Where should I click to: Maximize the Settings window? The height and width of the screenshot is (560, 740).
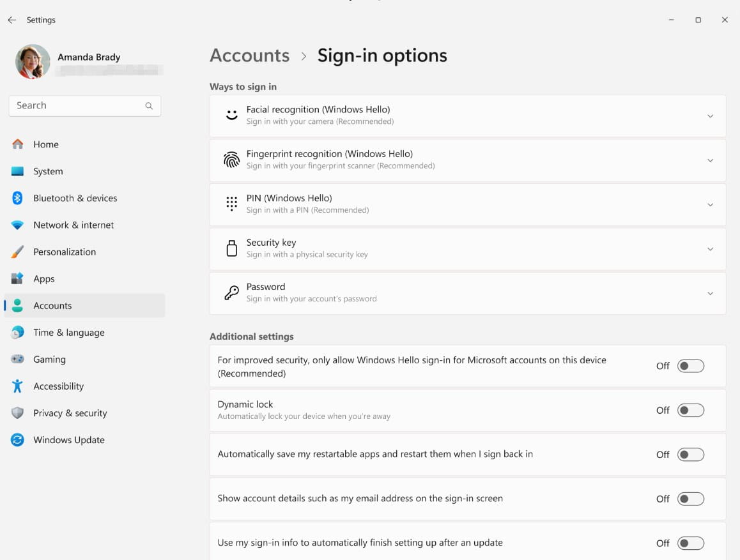click(698, 20)
